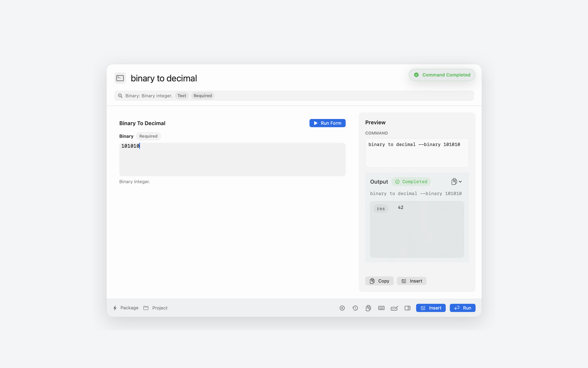
Task: Open the Project folder item in the footer
Action: (155, 308)
